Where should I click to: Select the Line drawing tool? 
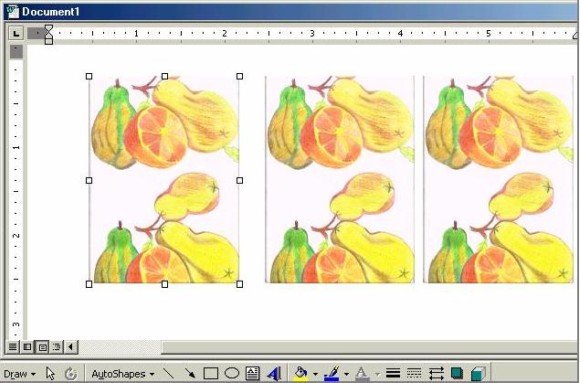tap(168, 373)
